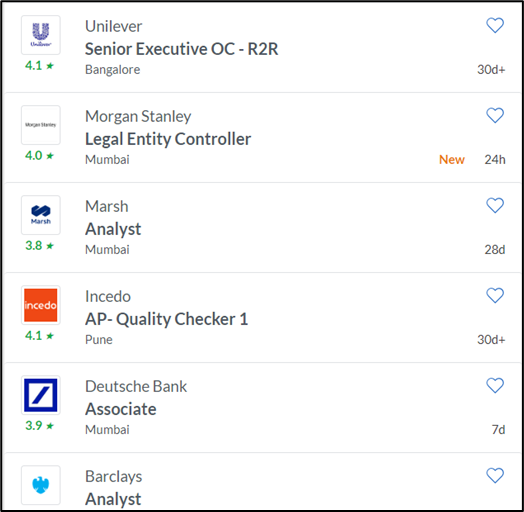Image resolution: width=524 pixels, height=512 pixels.
Task: Favorite the Marsh Analyst job listing
Action: (x=495, y=205)
